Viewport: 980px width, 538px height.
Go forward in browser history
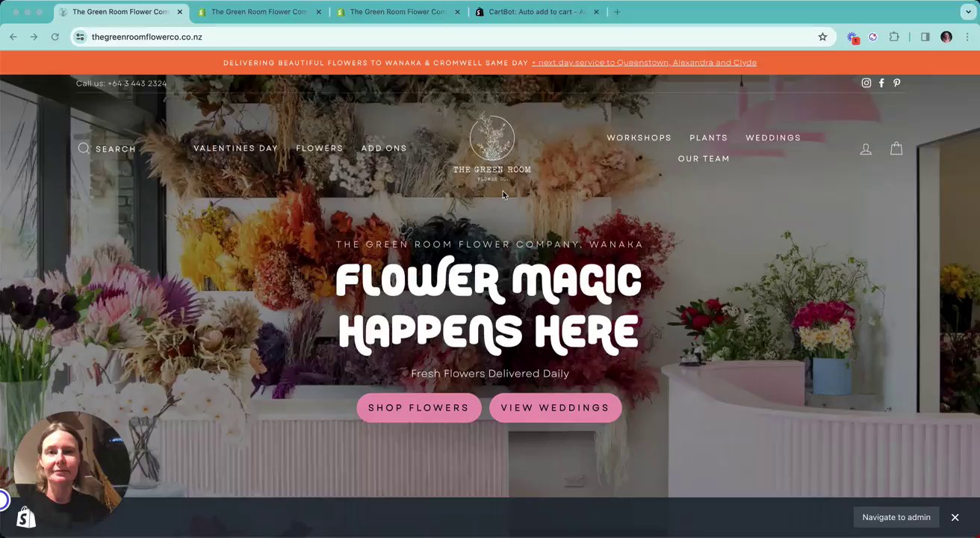34,37
